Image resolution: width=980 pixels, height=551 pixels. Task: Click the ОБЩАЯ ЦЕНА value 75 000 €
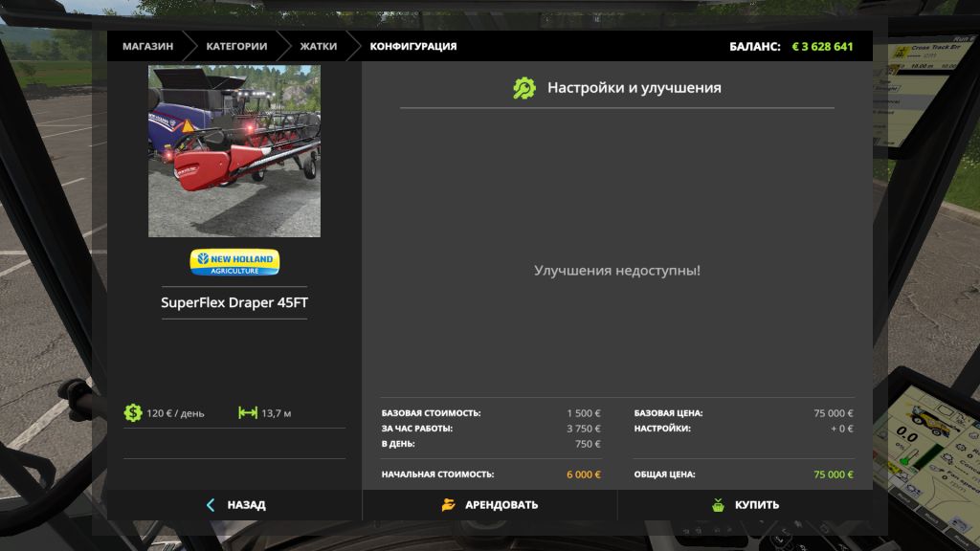(x=833, y=474)
